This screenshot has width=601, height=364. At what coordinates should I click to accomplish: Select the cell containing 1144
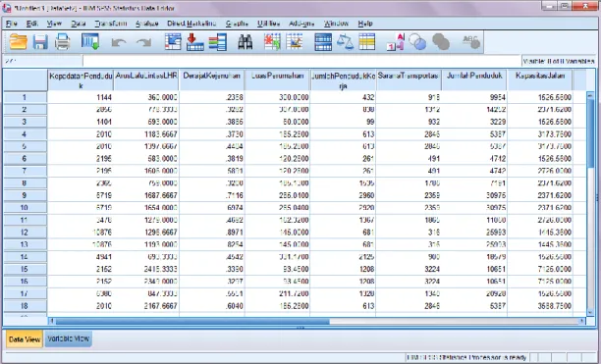(x=81, y=97)
